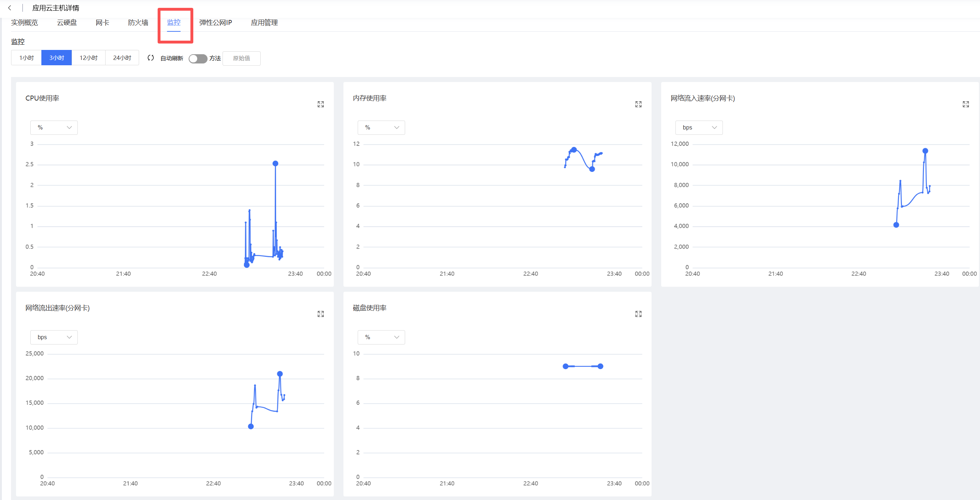Click the refresh icon beside 自动刷新
980x500 pixels.
point(150,58)
